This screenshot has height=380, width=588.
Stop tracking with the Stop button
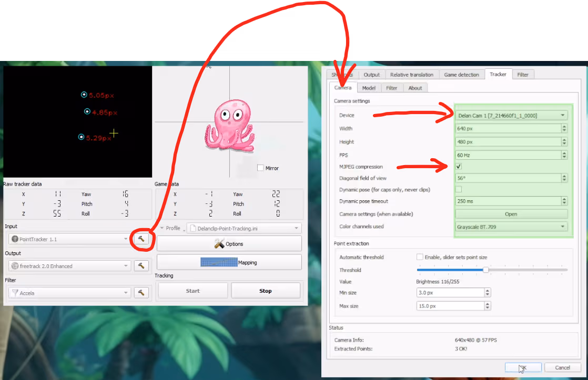(266, 291)
